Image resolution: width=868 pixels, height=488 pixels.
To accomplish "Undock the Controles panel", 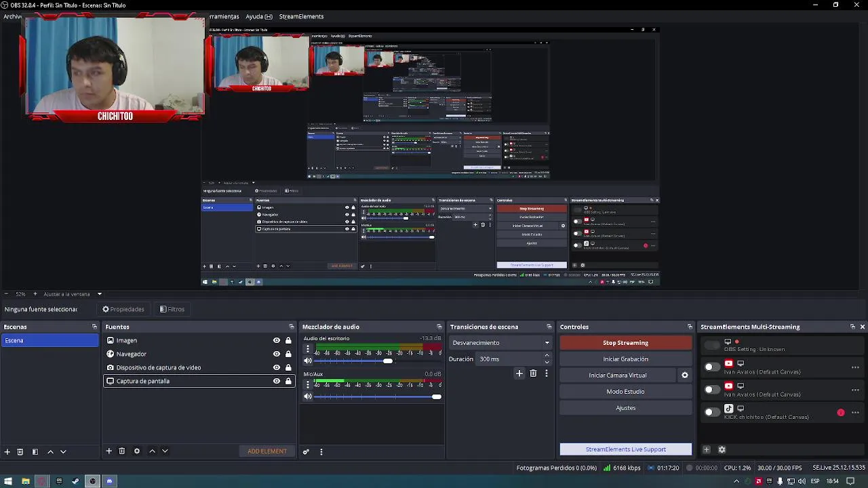I will point(690,327).
